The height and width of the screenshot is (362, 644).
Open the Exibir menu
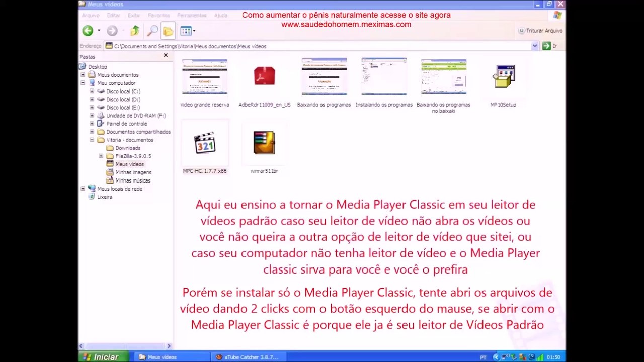(x=134, y=16)
